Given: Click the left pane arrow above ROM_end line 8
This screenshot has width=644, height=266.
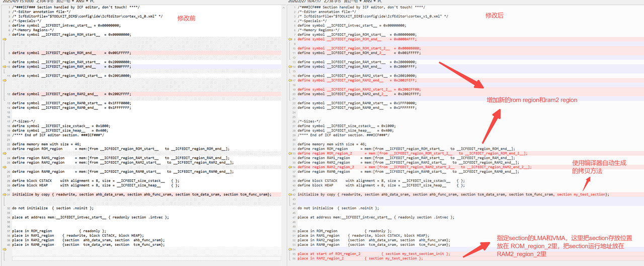Looking at the screenshot, I should (x=4, y=39).
